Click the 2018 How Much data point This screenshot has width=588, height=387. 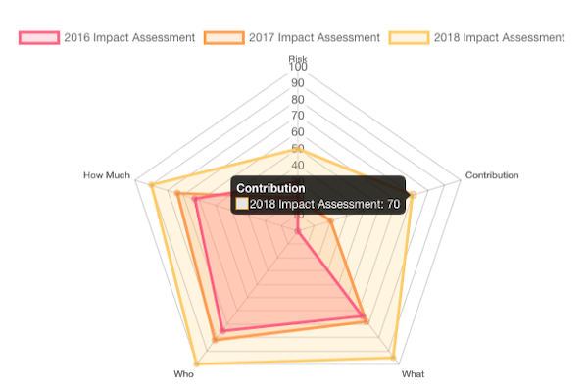151,185
